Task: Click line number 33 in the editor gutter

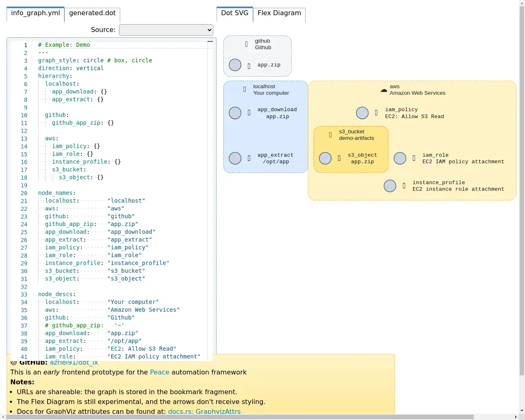Action: pyautogui.click(x=24, y=295)
